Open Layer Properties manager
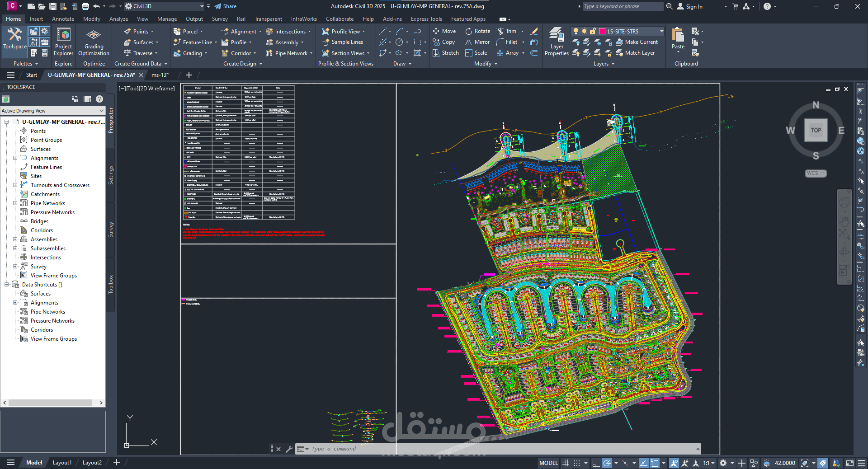 coord(557,42)
